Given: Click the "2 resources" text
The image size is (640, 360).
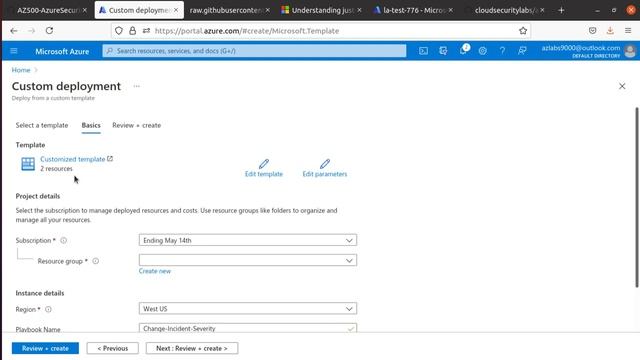Looking at the screenshot, I should 56,169.
